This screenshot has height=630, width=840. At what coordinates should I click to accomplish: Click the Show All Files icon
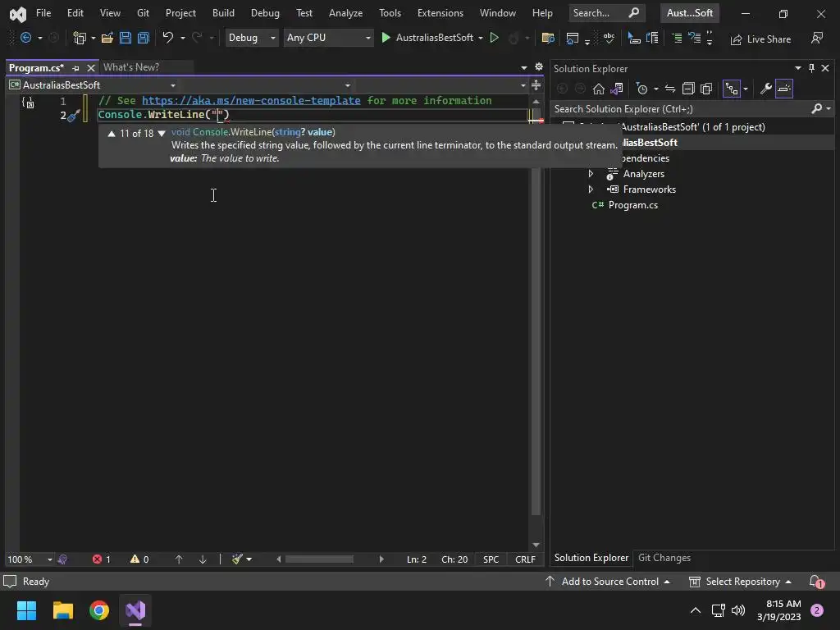point(706,89)
